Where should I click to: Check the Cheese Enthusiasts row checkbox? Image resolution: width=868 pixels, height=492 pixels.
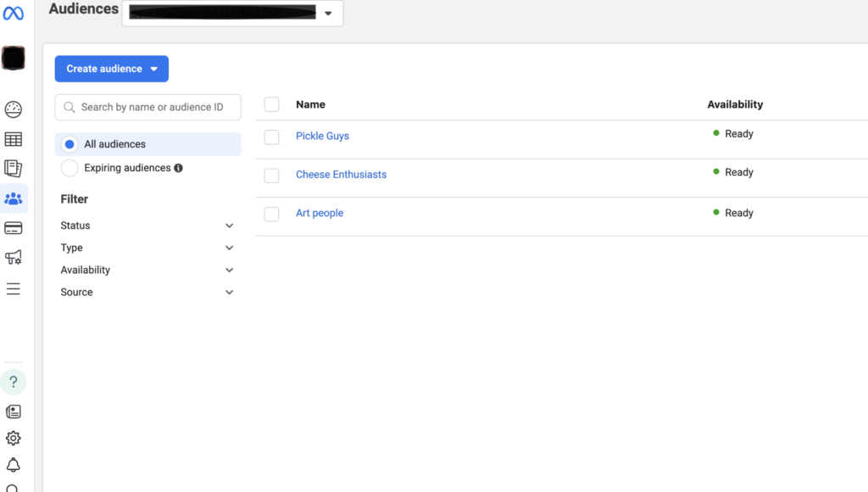click(x=271, y=176)
